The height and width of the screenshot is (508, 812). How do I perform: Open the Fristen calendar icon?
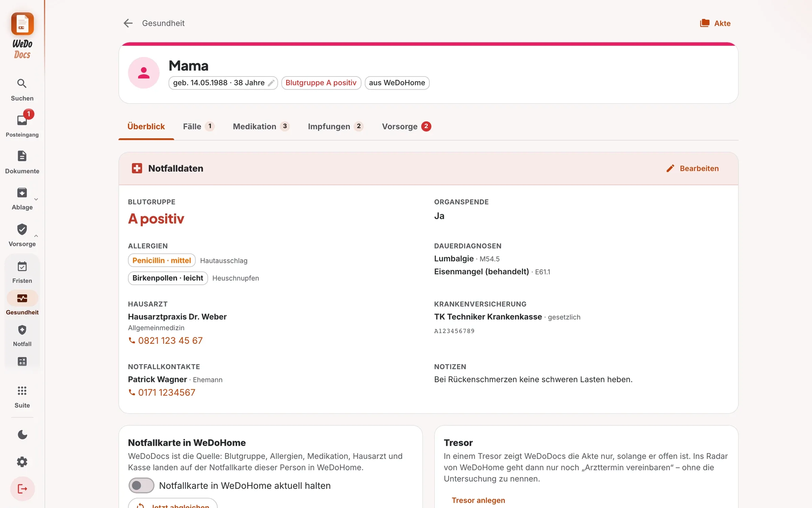22,267
